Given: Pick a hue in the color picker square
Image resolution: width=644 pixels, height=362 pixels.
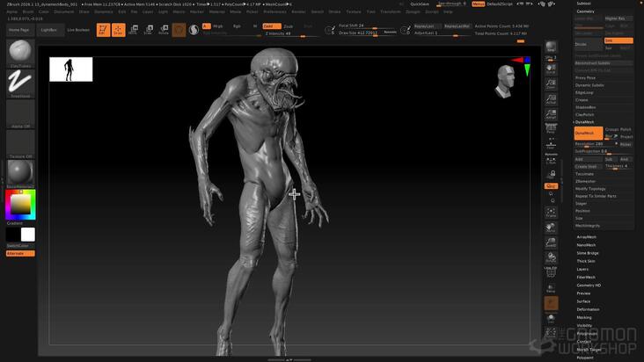Looking at the screenshot, I should coord(20,204).
